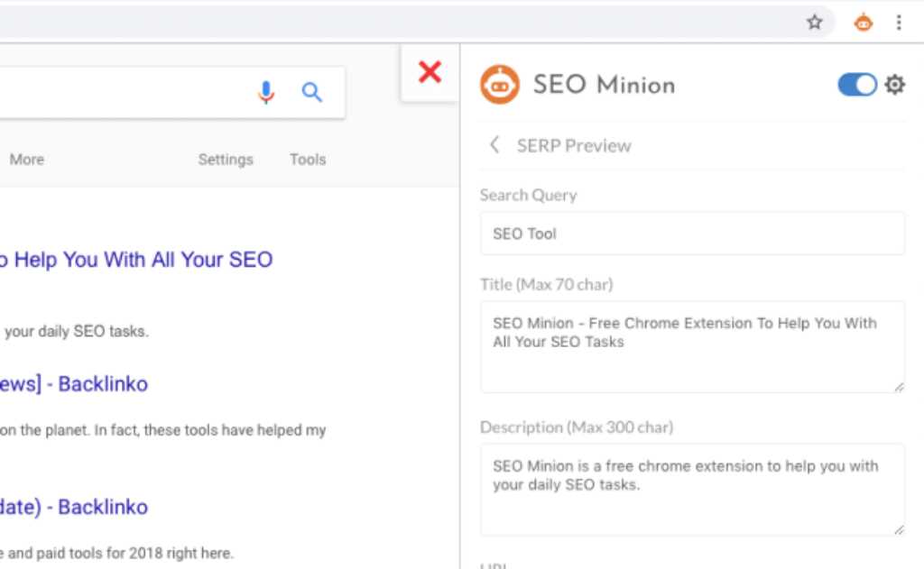Click the SEO Minion robot logo
The image size is (924, 569).
(x=499, y=85)
